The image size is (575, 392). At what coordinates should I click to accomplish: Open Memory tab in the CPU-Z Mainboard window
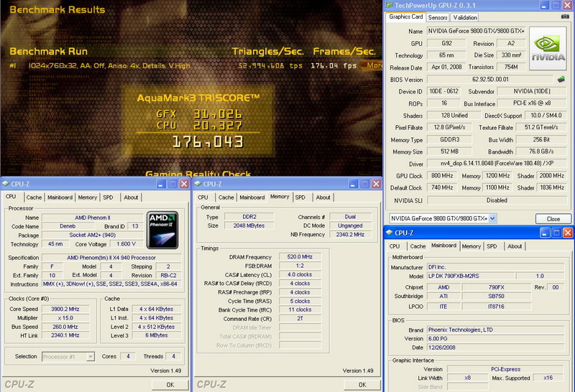[x=471, y=246]
